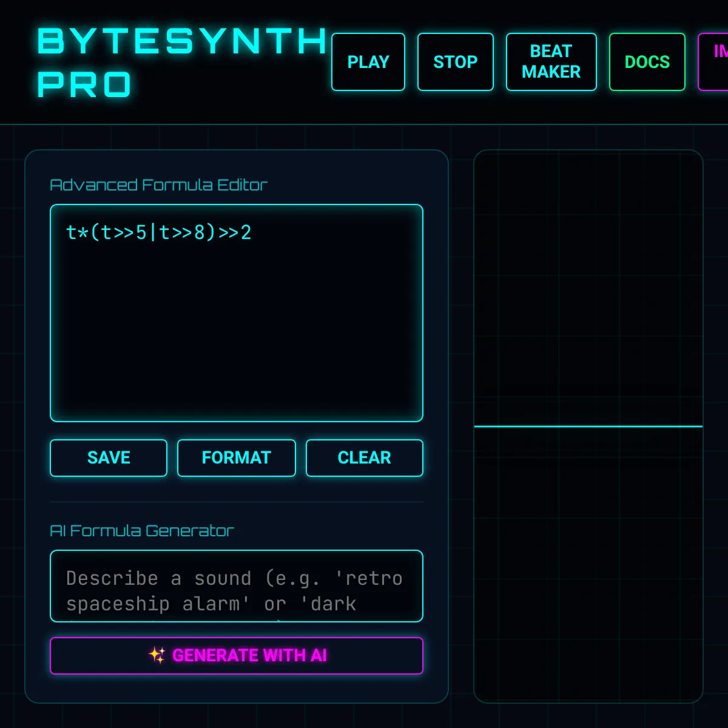Stop playback with the STOP button
The width and height of the screenshot is (728, 728).
click(x=455, y=62)
